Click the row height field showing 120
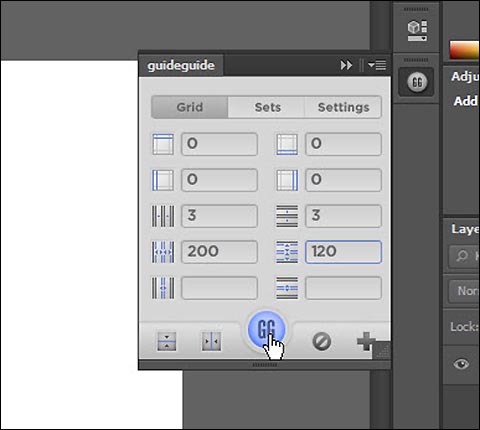 (x=343, y=252)
